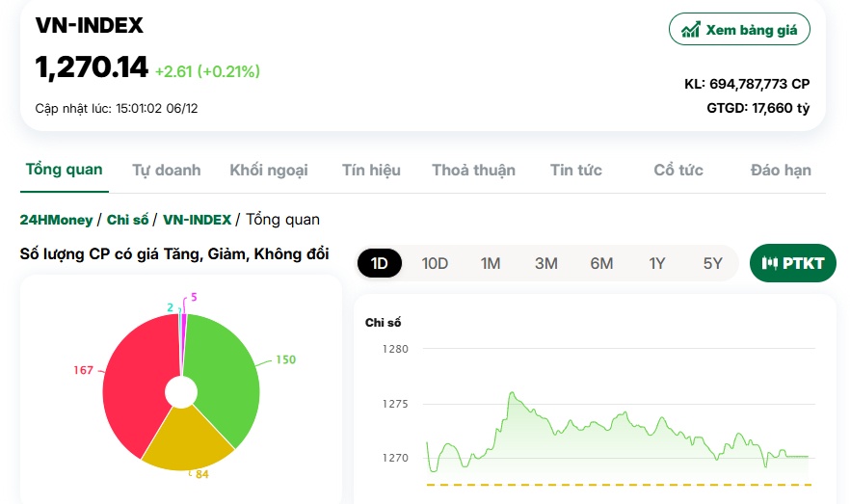The height and width of the screenshot is (504, 850).
Task: Click the change value +2.61 (+0.21%)
Action: tap(207, 71)
